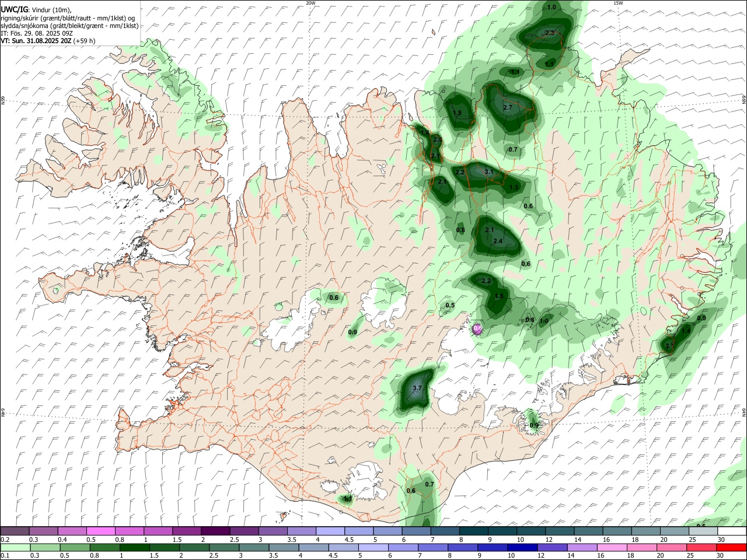Screen dimensions: 747x560
Task: Click the 15W longitude label
Action: (618, 3)
